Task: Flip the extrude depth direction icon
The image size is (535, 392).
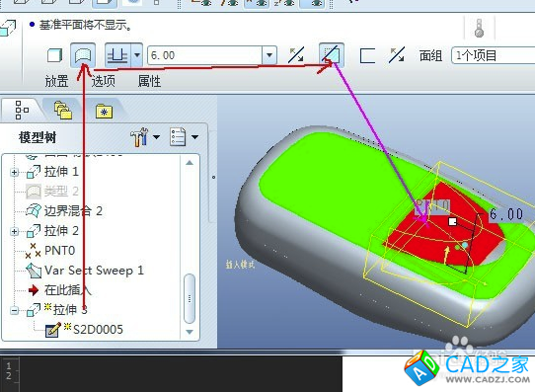Action: point(296,55)
